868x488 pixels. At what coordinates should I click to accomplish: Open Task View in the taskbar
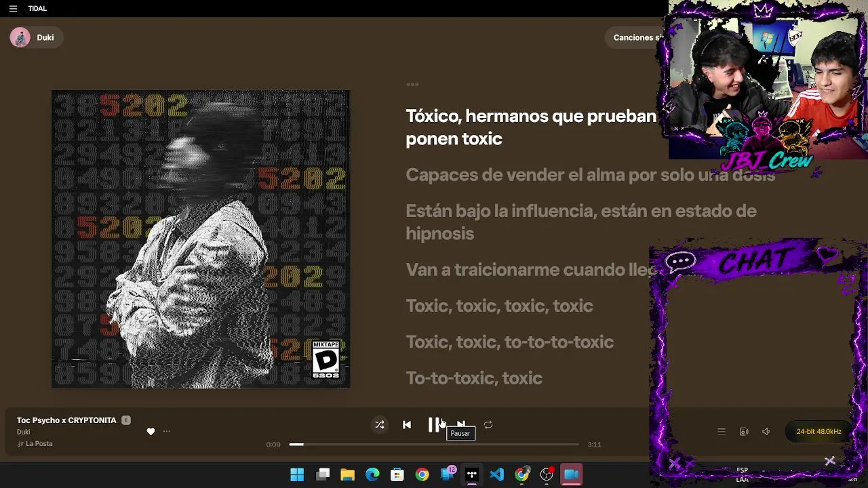click(x=323, y=474)
